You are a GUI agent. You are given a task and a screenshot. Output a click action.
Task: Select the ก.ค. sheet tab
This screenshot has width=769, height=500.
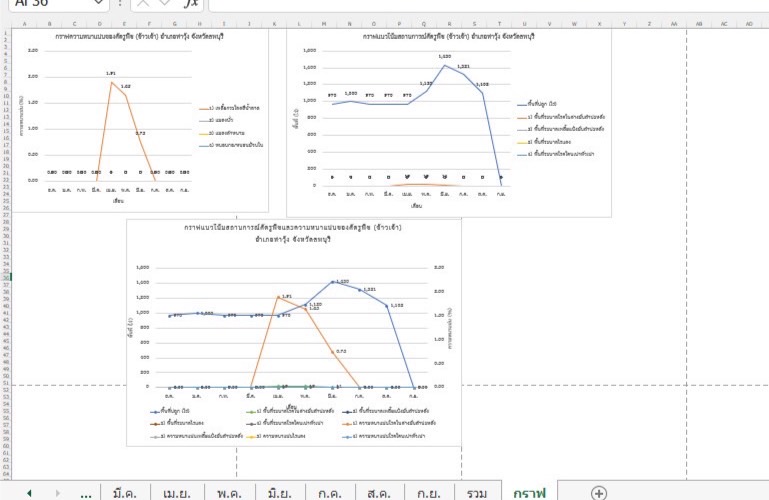tap(330, 492)
